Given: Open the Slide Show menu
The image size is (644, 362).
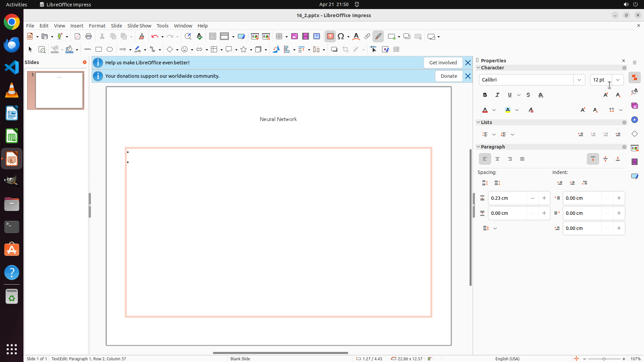Looking at the screenshot, I should click(139, 26).
